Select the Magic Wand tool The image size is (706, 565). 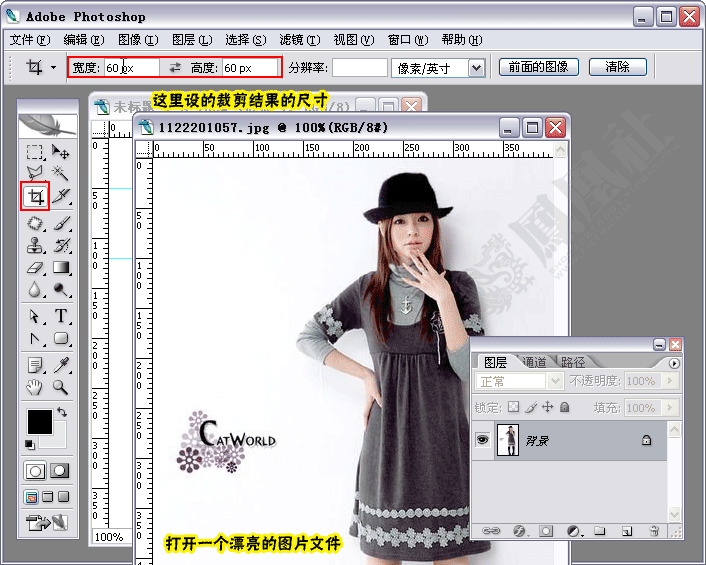[x=61, y=173]
